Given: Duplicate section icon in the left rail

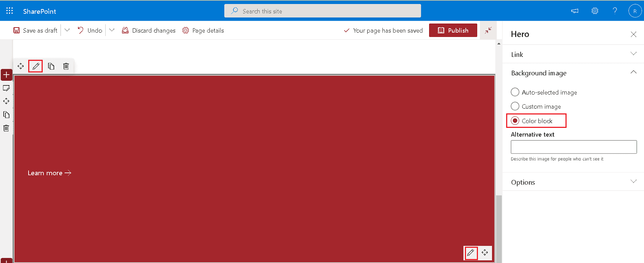Looking at the screenshot, I should click(6, 114).
